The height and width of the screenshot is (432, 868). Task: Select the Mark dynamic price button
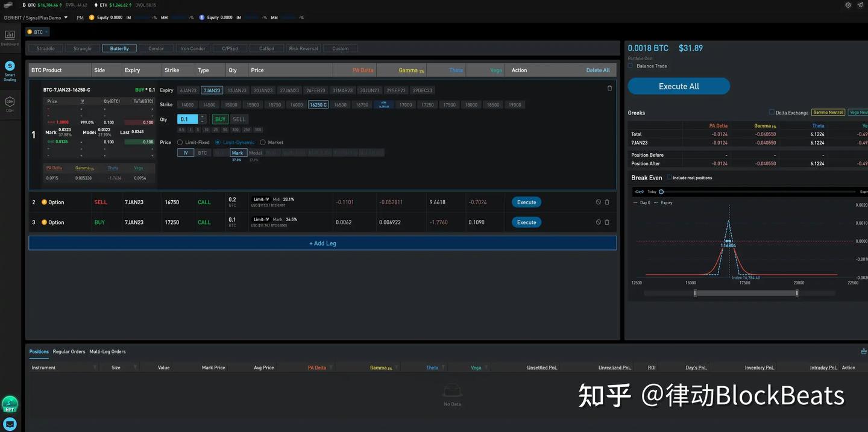click(237, 153)
